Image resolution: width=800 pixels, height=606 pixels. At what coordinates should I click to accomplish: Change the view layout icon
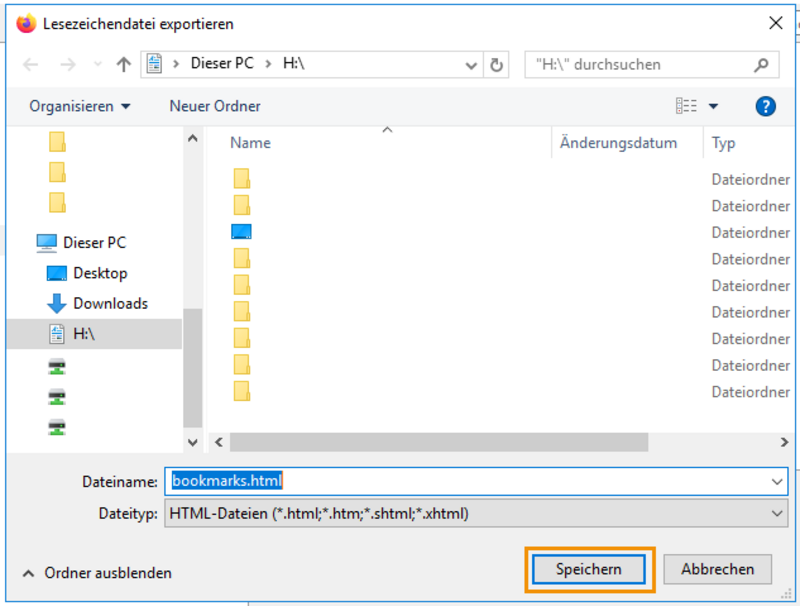click(x=686, y=106)
